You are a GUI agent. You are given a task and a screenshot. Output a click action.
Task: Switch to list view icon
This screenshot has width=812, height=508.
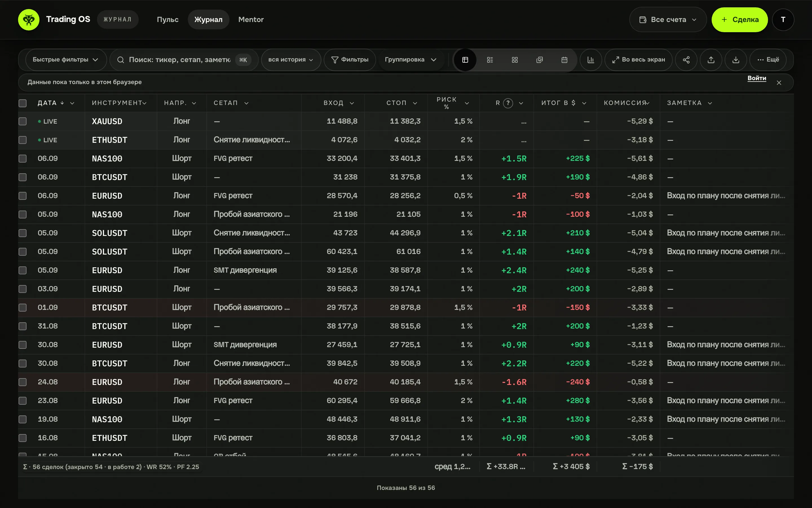click(x=490, y=60)
